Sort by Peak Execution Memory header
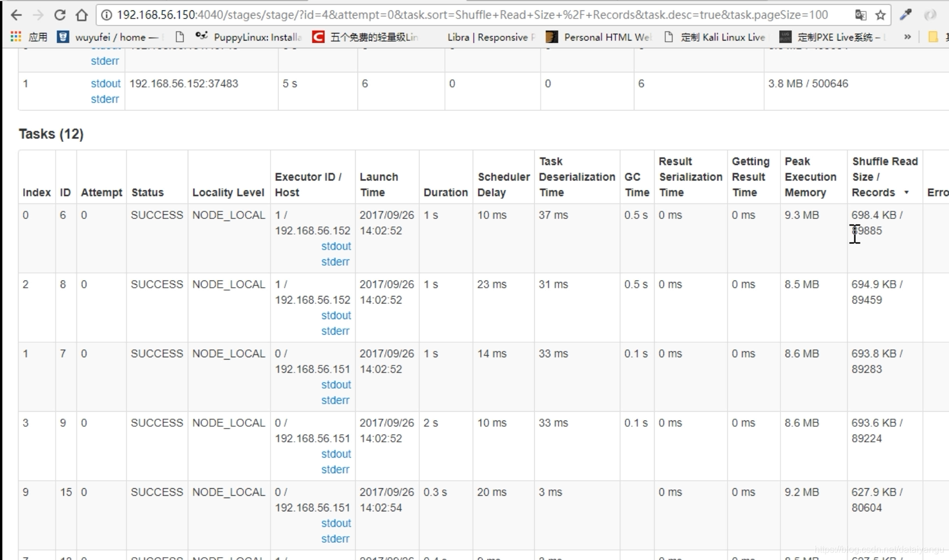This screenshot has width=949, height=560. 811,177
